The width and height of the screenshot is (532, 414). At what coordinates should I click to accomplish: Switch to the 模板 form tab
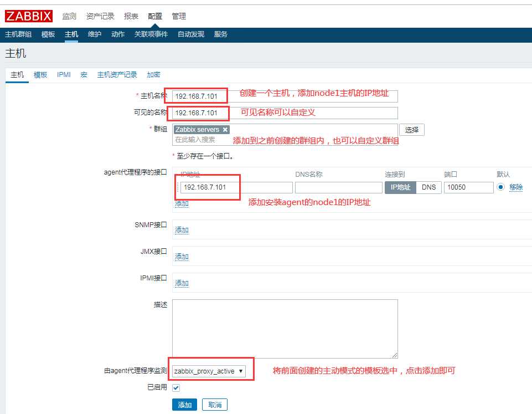[40, 75]
